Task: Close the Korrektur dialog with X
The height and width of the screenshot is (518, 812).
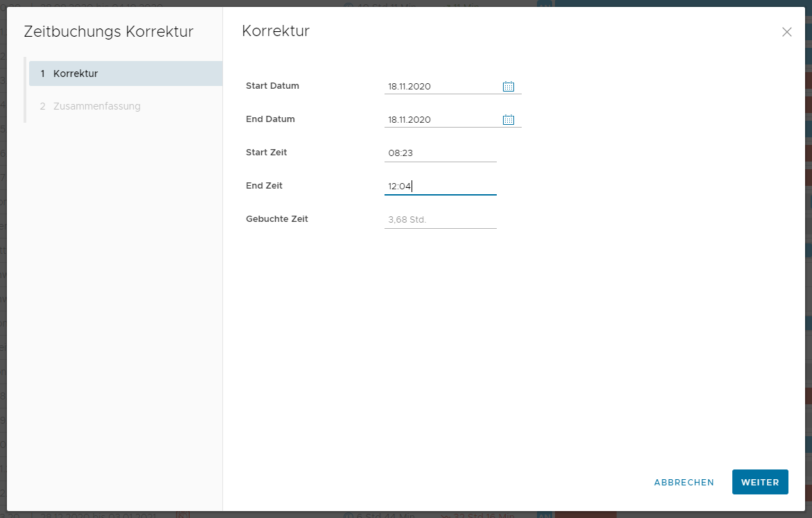Action: pyautogui.click(x=786, y=32)
